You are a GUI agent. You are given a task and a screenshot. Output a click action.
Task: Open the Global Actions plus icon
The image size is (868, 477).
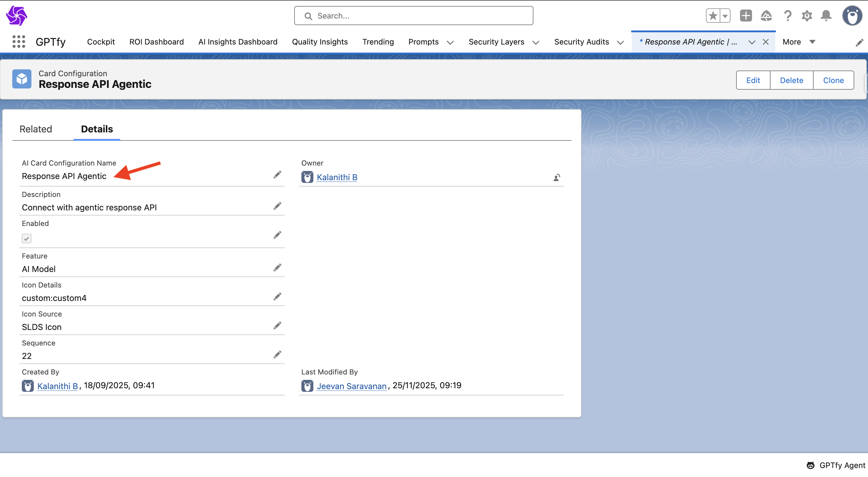pos(746,16)
